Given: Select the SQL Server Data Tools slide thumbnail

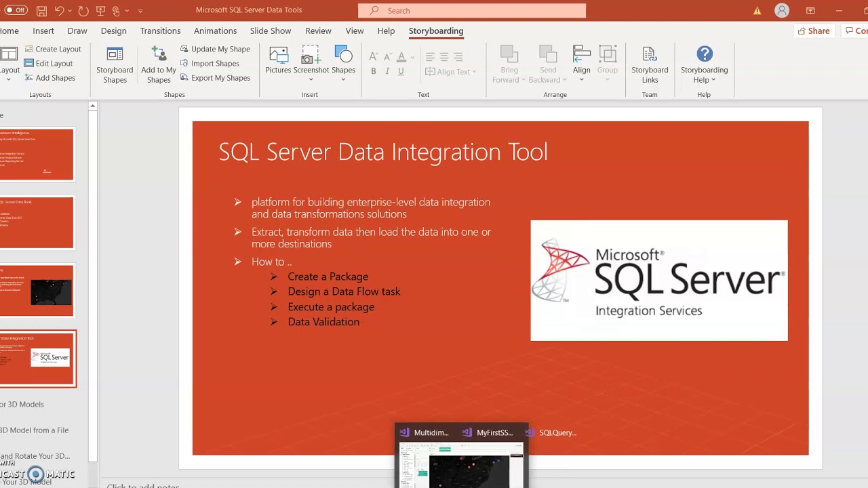Looking at the screenshot, I should tap(37, 222).
